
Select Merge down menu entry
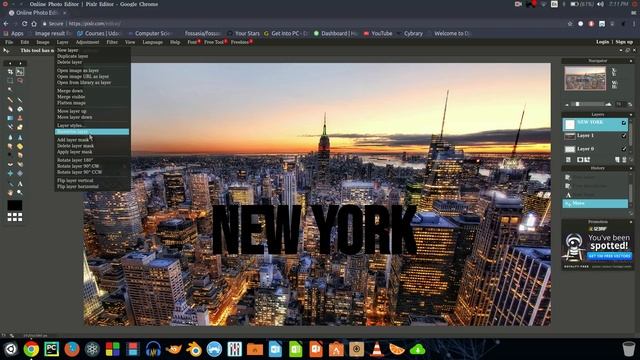[70, 91]
